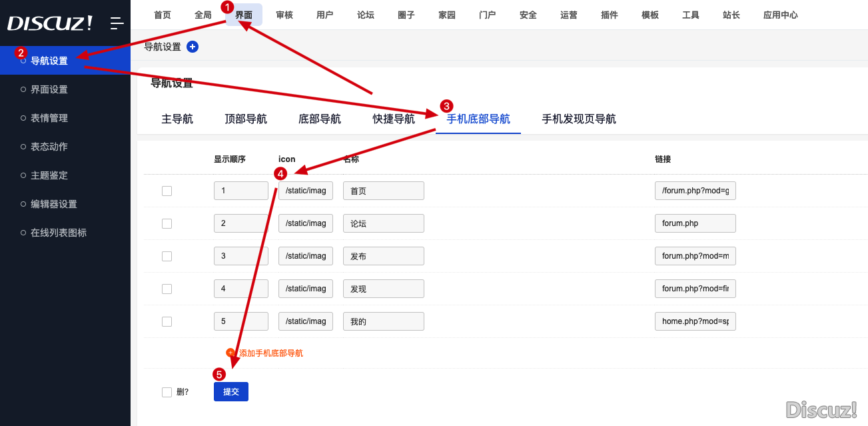Open the 插件 menu item
The height and width of the screenshot is (426, 868).
(609, 14)
